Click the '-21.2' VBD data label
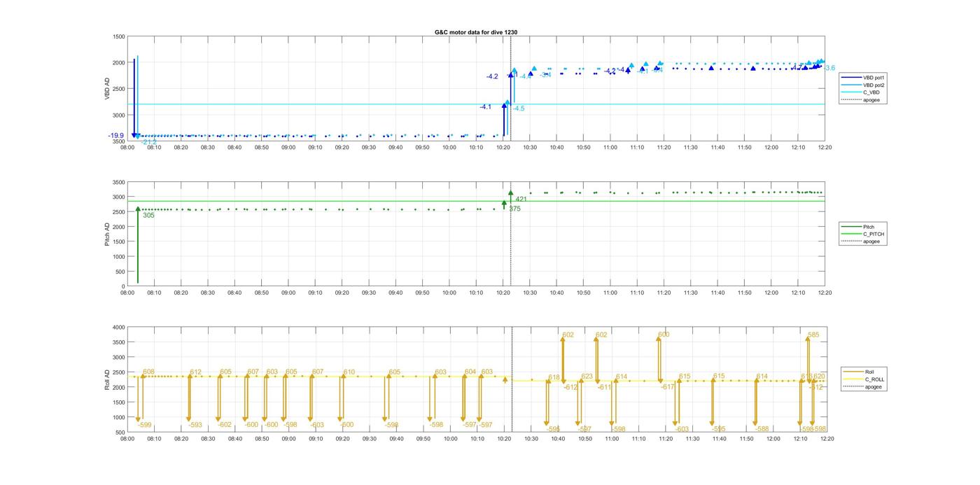This screenshot has height=485, width=980. 149,142
